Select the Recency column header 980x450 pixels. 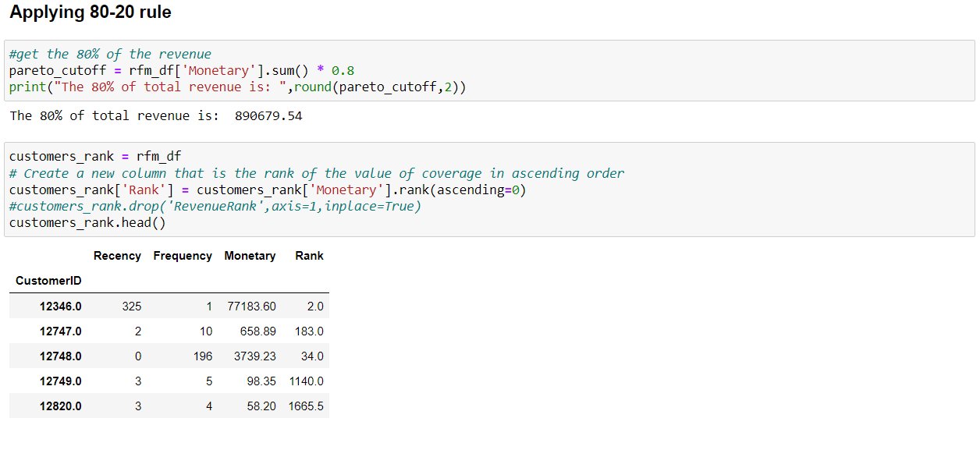pyautogui.click(x=118, y=255)
